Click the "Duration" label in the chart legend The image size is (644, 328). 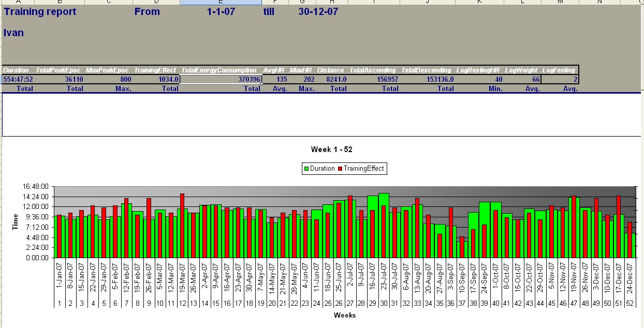point(323,169)
